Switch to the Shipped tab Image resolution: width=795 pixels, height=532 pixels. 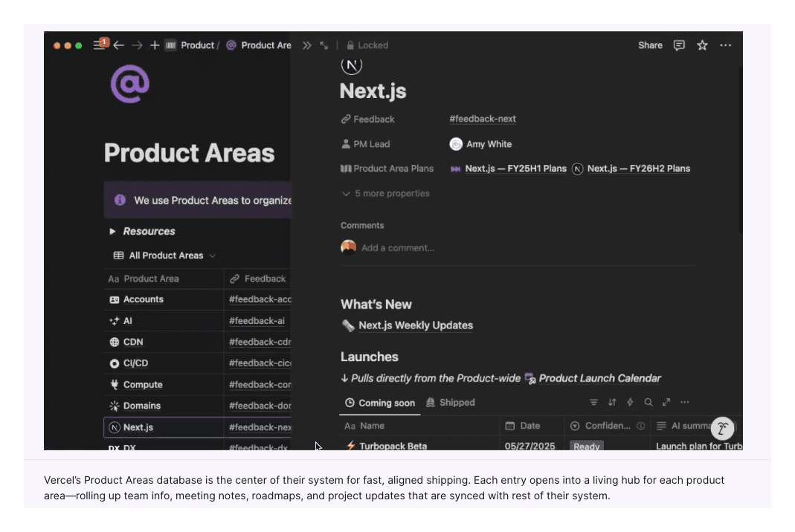click(x=450, y=402)
